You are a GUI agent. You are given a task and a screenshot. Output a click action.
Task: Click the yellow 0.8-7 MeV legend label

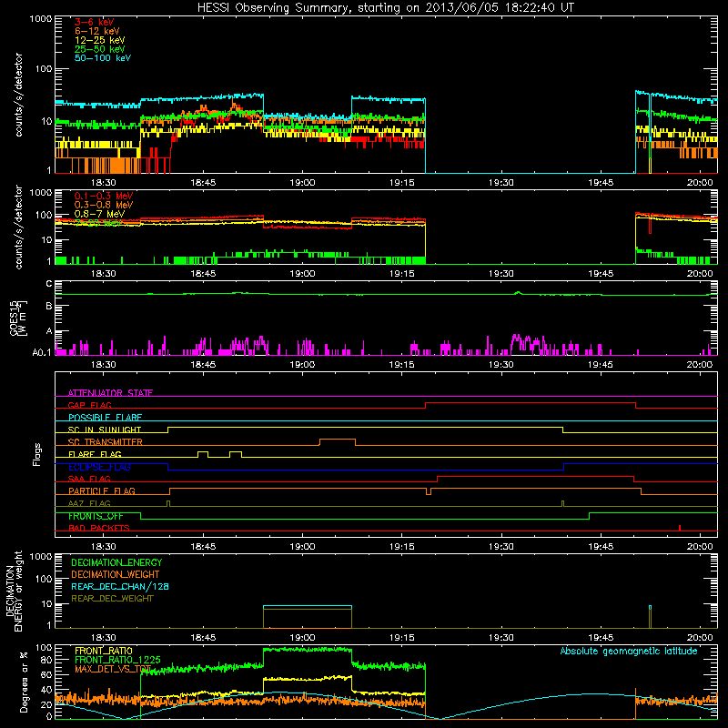tap(99, 214)
